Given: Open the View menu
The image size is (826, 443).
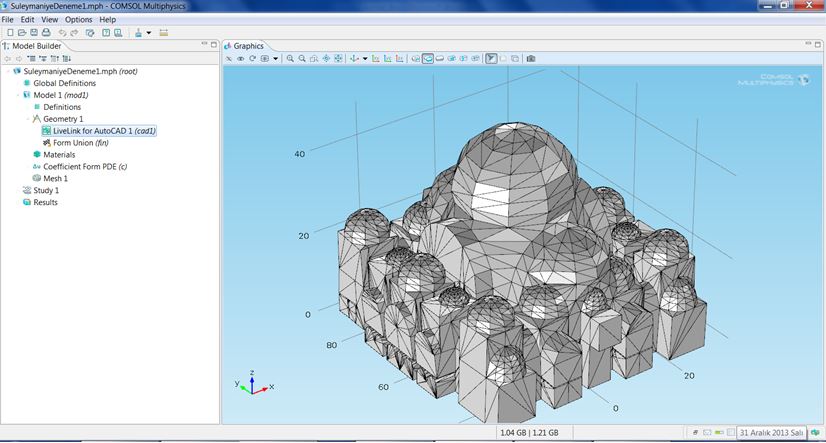Looking at the screenshot, I should [50, 19].
